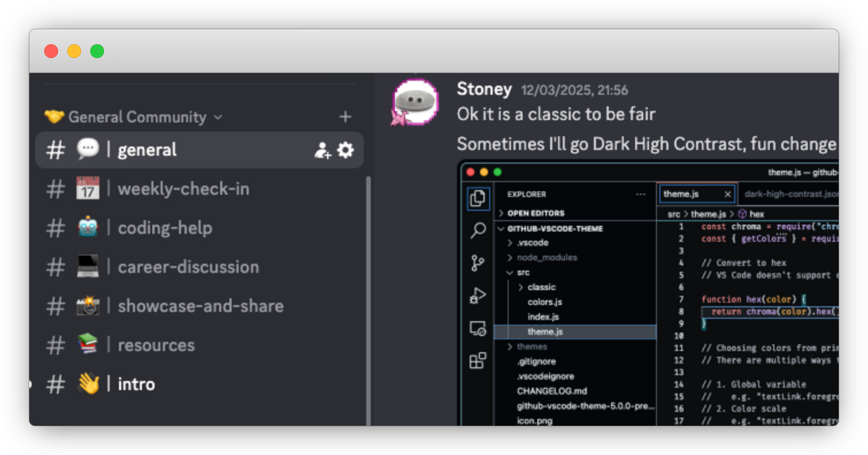
Task: Click the calendar emoji beside weekly-check-in
Action: (x=87, y=189)
